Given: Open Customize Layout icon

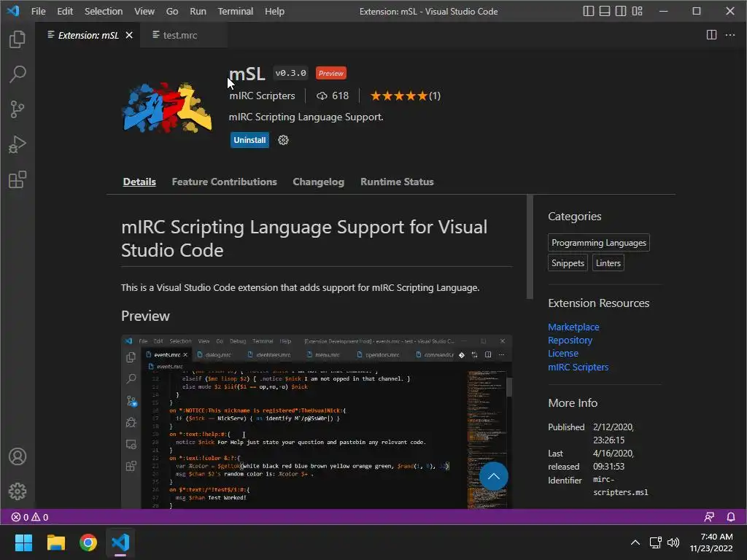Looking at the screenshot, I should (638, 11).
